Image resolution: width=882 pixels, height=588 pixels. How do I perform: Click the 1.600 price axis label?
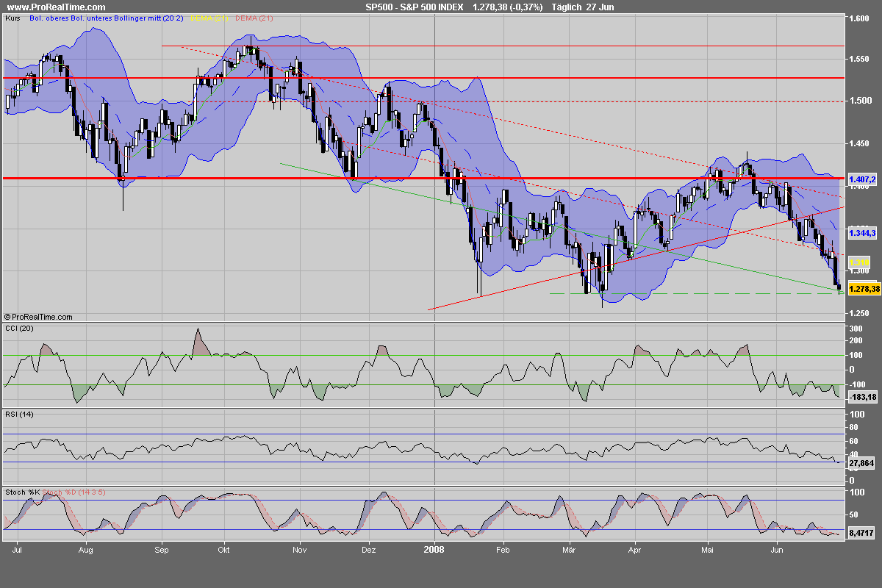(x=859, y=19)
